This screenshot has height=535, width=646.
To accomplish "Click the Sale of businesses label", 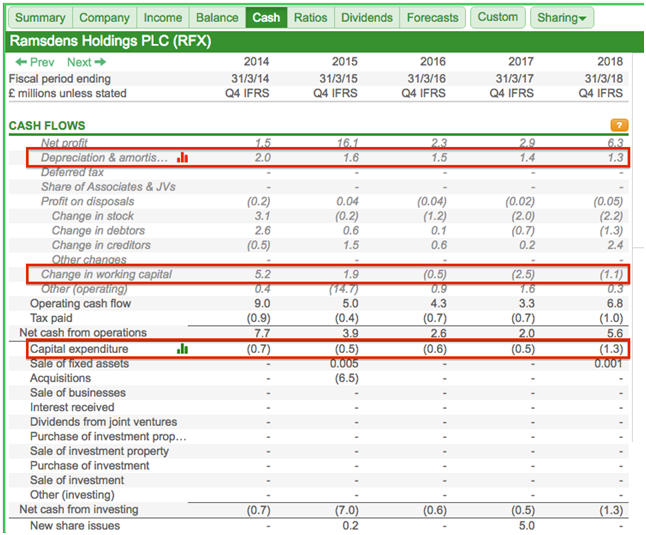I will click(x=78, y=393).
